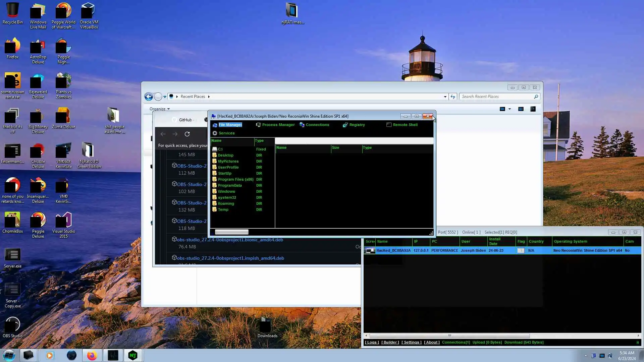Open the Process Manager tab
The width and height of the screenshot is (644, 362).
pyautogui.click(x=278, y=125)
